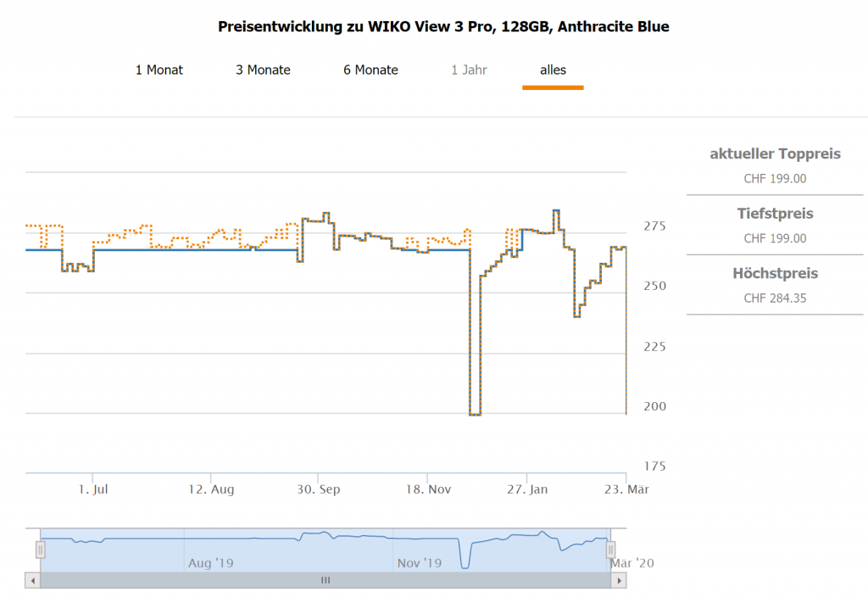The image size is (868, 603).
Task: Click the 27. Jan x-axis label
Action: pos(527,489)
